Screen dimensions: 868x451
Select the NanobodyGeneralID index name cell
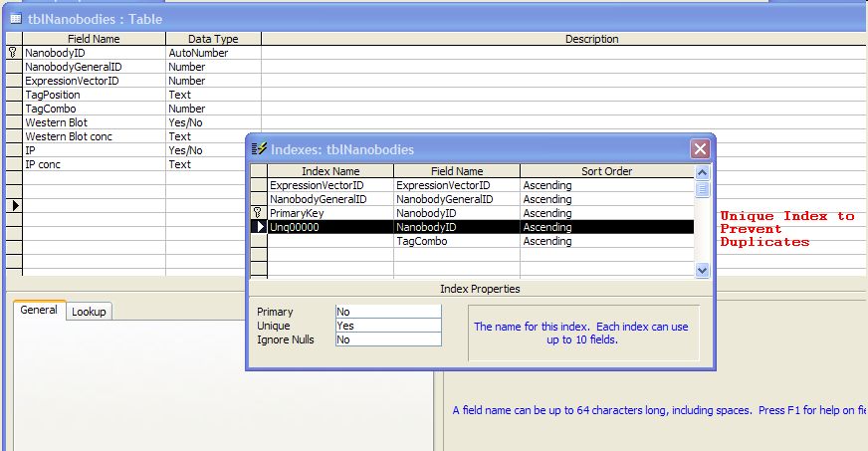coord(330,199)
